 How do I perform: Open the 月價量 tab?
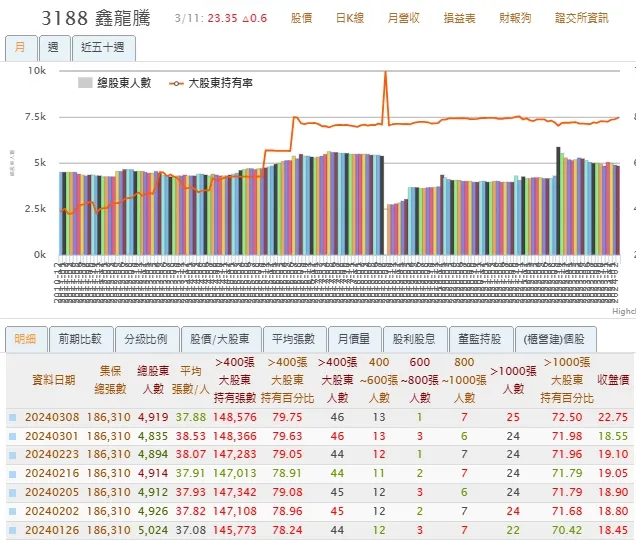point(355,339)
